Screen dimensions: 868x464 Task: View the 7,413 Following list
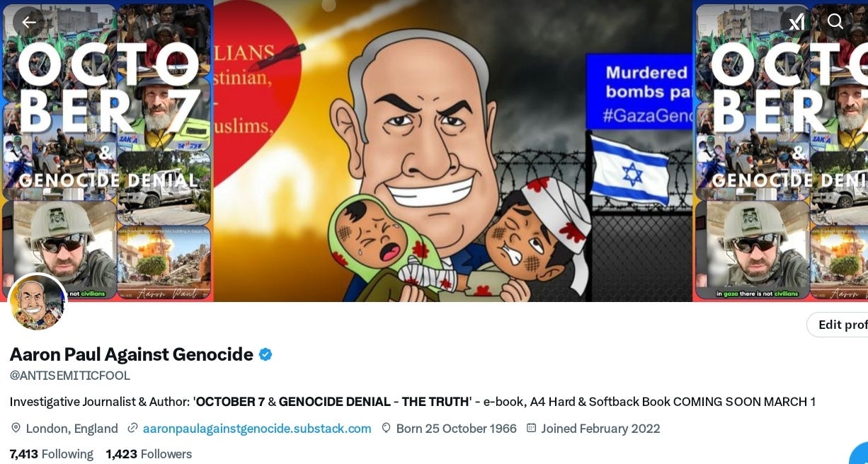coord(52,454)
